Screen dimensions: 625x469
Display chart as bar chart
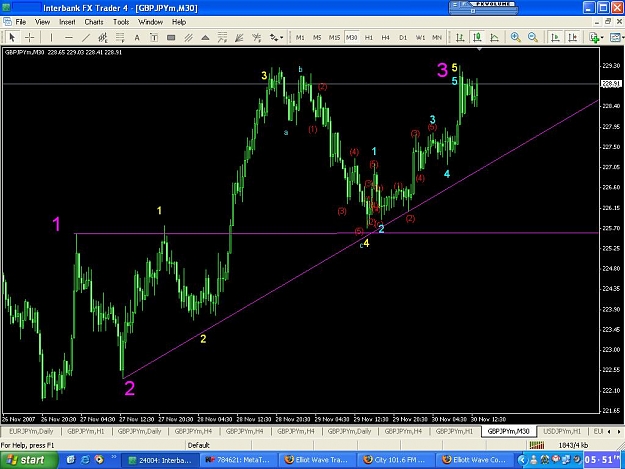pos(460,37)
